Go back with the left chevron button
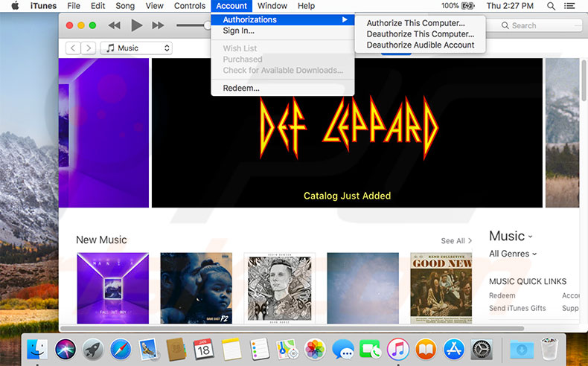 [73, 48]
